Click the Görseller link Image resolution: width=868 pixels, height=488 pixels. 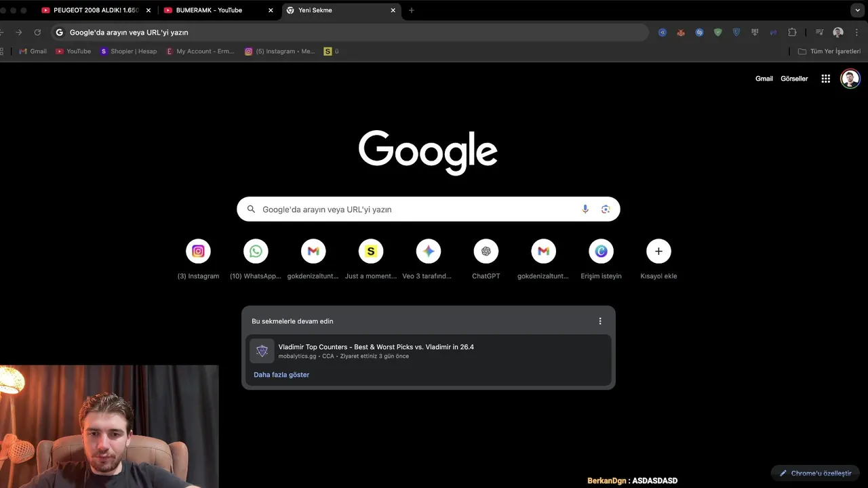coord(794,79)
